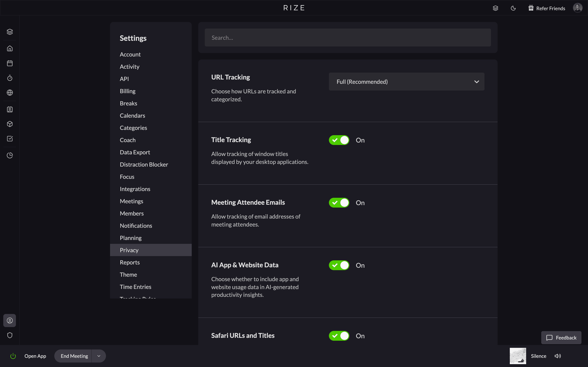The width and height of the screenshot is (588, 367).
Task: Open the layers icon in the top bar
Action: pyautogui.click(x=496, y=8)
